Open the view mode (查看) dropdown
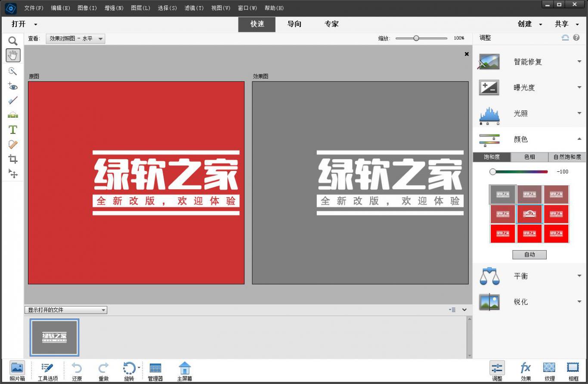 coord(76,39)
